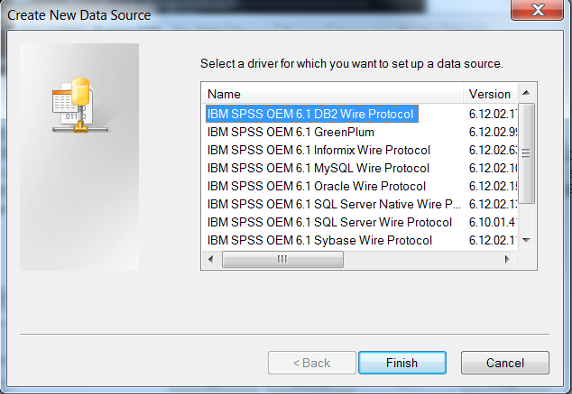The image size is (572, 394).
Task: Choose the Informix Wire Protocol driver
Action: pyautogui.click(x=318, y=150)
